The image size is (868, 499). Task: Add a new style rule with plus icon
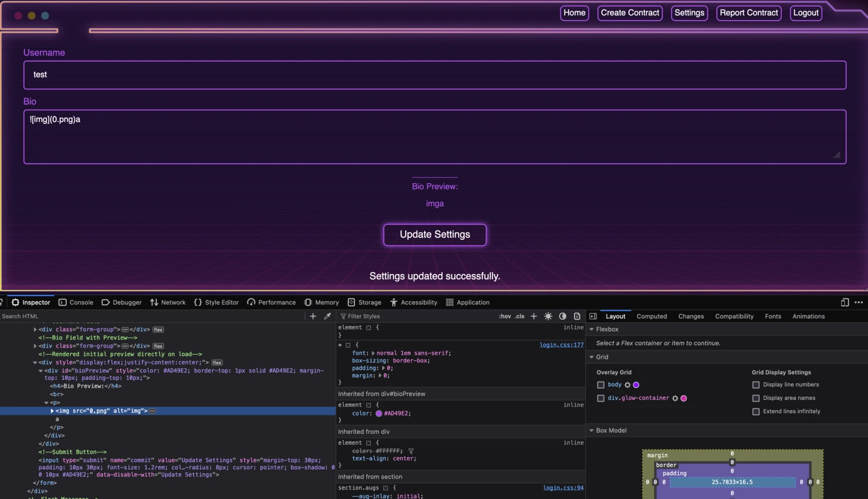pos(534,316)
